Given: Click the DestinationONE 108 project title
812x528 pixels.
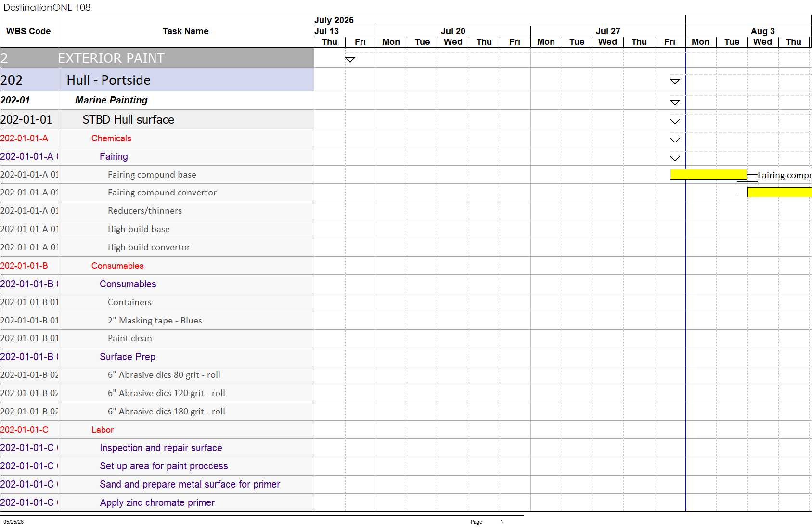Looking at the screenshot, I should [x=47, y=7].
